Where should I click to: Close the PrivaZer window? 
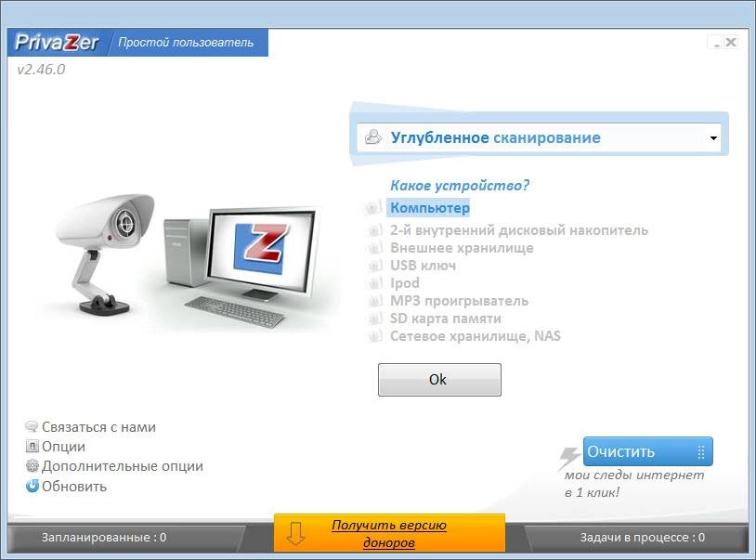pos(730,43)
